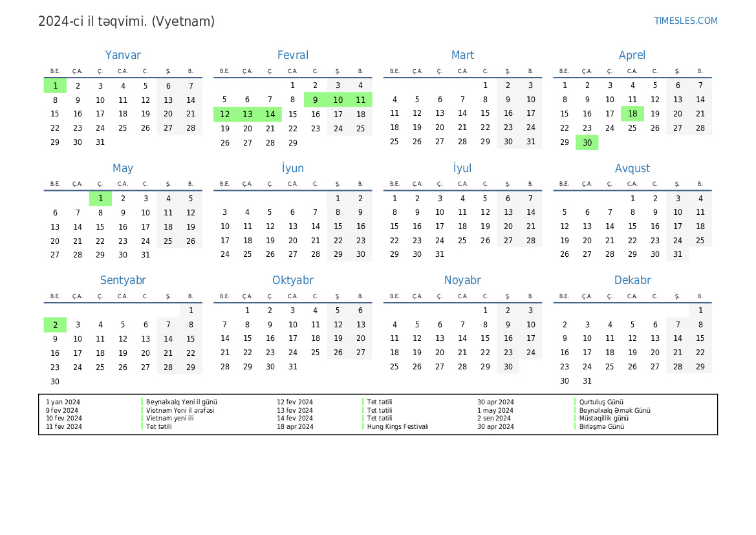Viewport: 756px width, 535px height.
Task: Click the title "2024-ci il təqvimi. (Vyetnam)"
Action: [x=126, y=21]
